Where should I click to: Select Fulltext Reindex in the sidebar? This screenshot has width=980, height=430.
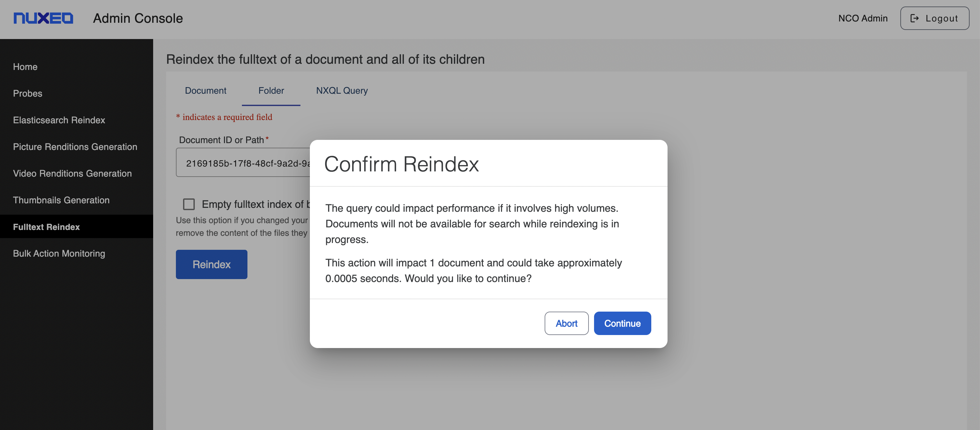pyautogui.click(x=46, y=227)
